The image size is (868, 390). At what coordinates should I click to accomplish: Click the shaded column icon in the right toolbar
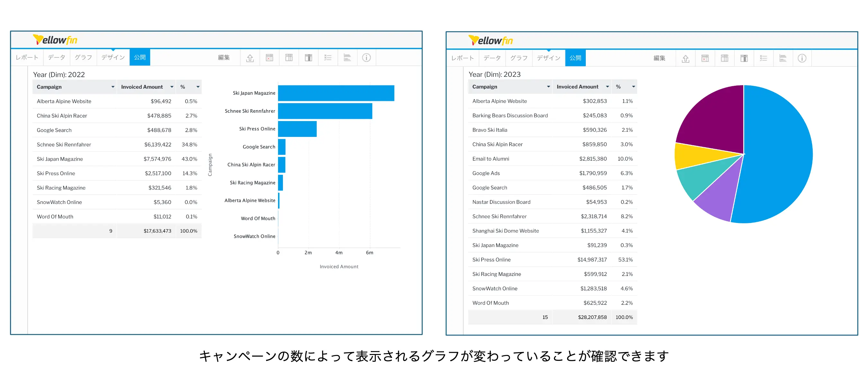point(744,58)
